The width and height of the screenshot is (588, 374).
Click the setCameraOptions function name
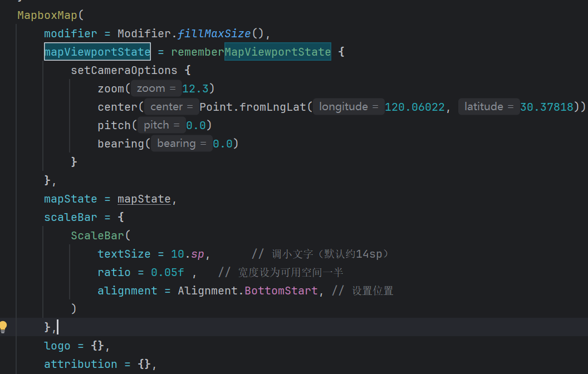pos(124,70)
